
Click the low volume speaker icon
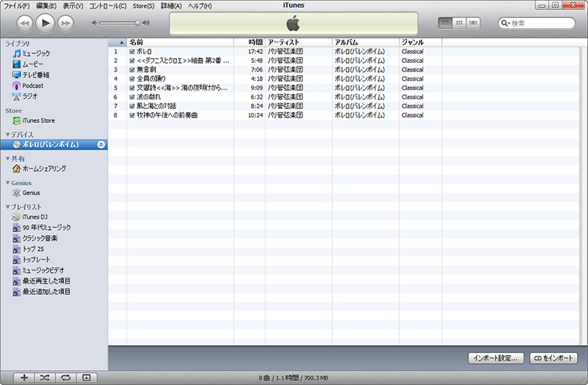[x=95, y=24]
